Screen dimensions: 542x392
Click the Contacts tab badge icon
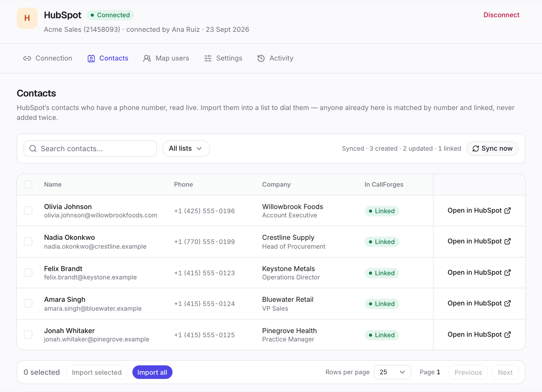click(91, 58)
